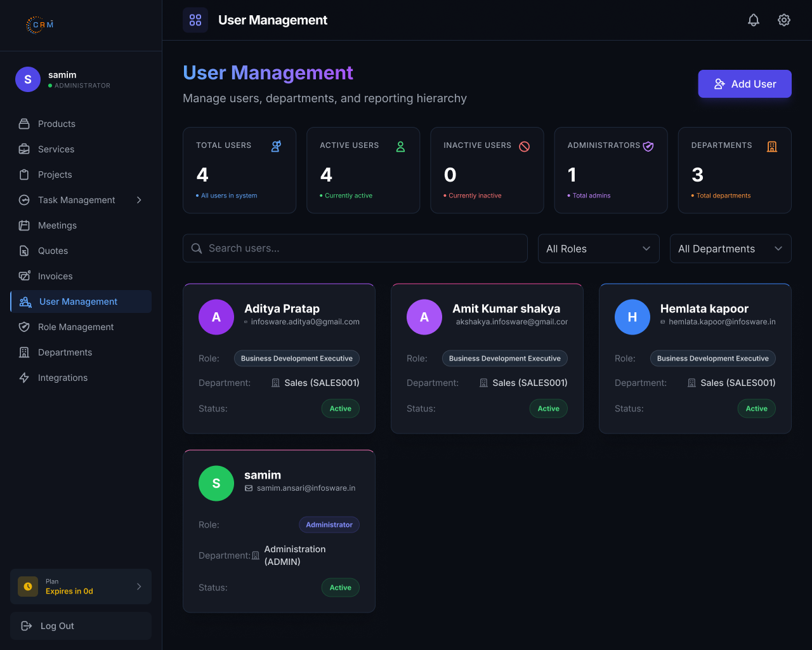Click the Departments building icon in the stats card

coord(772,147)
